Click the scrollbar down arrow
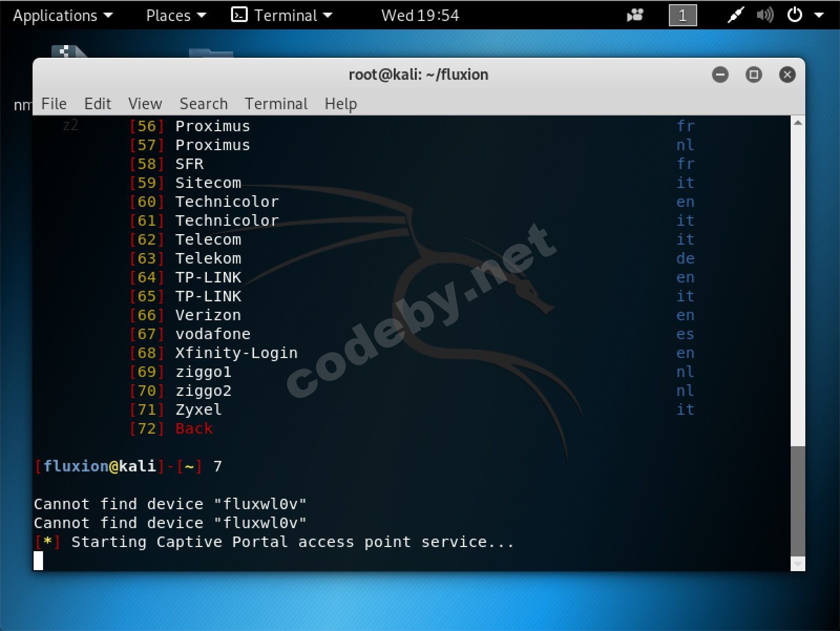 (798, 564)
